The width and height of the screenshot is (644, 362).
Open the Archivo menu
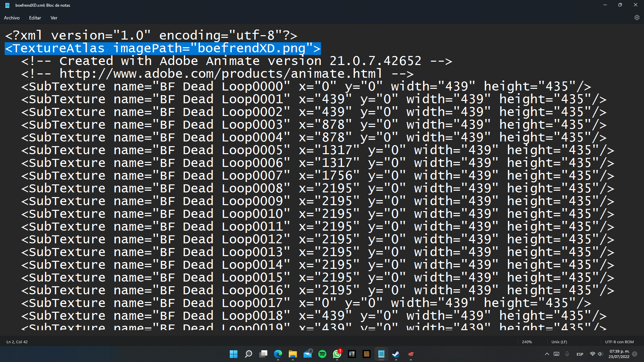(12, 18)
